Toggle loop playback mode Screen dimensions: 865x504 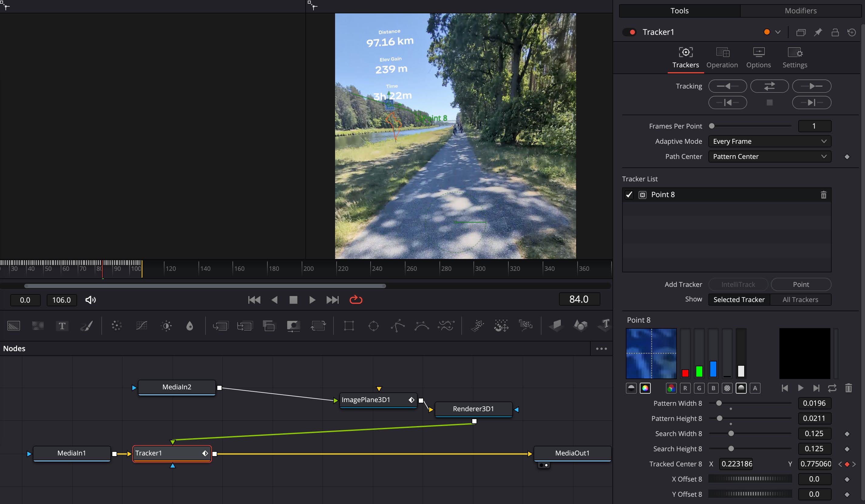356,300
